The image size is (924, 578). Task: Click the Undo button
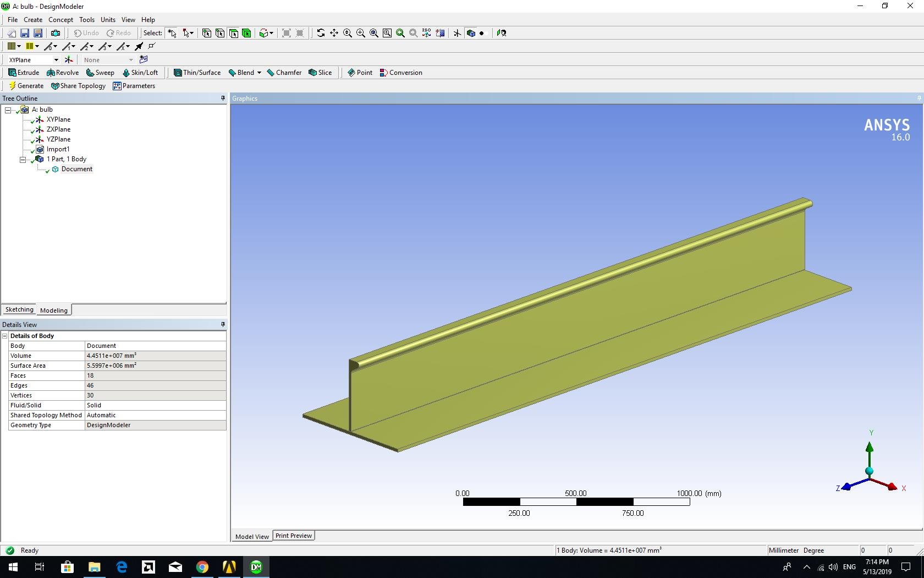[86, 33]
